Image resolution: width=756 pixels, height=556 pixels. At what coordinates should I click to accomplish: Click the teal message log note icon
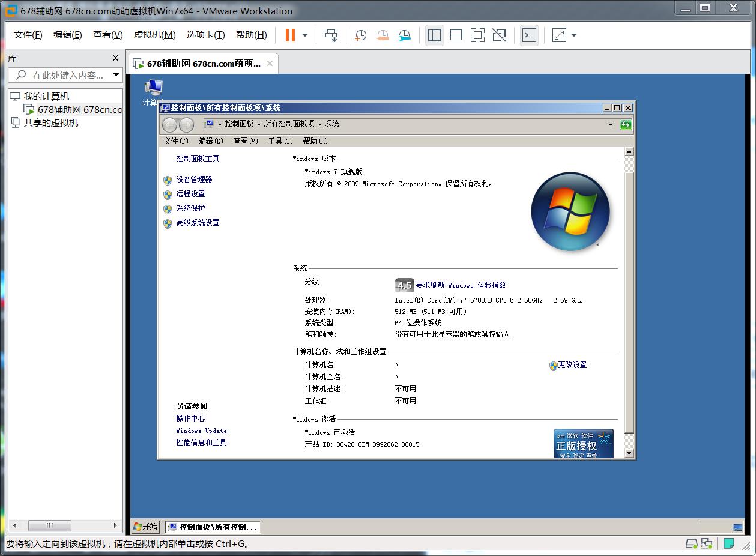(x=729, y=543)
